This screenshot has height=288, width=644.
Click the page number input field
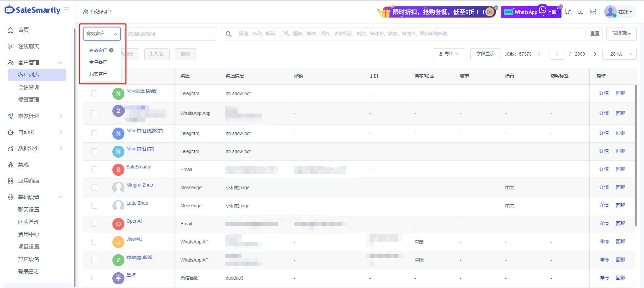pos(556,54)
